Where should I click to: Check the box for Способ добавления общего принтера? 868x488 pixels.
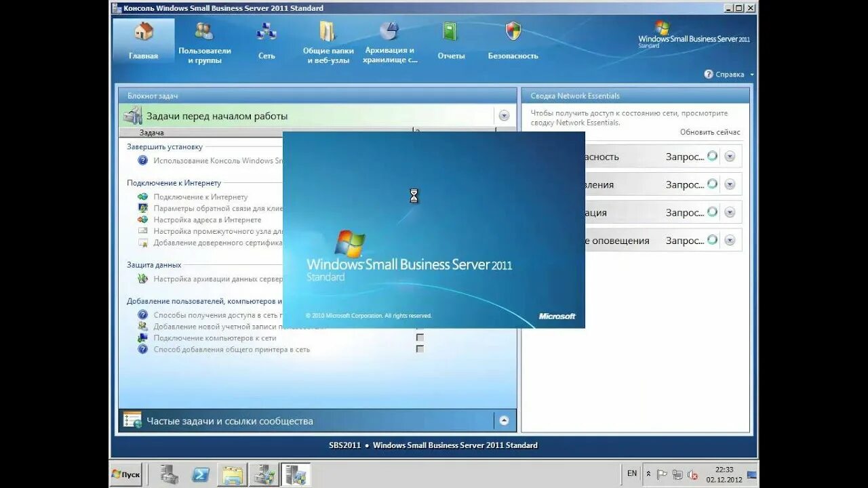pos(420,349)
